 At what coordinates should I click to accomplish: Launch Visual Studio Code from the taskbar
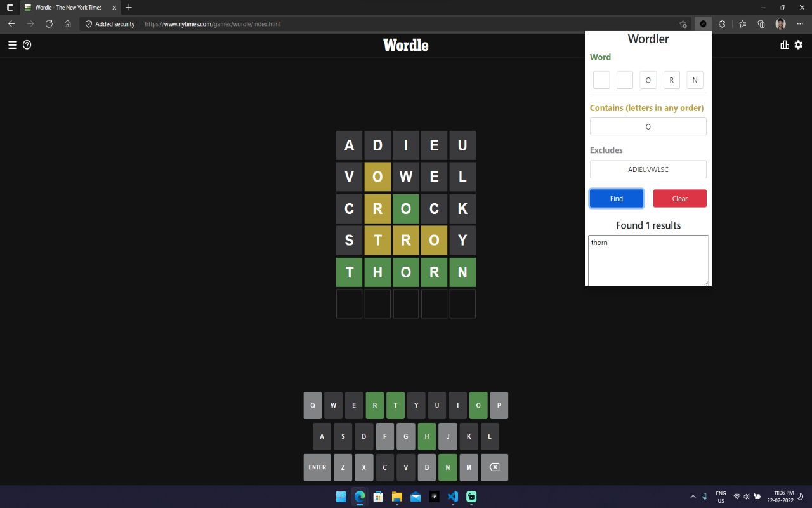click(452, 497)
